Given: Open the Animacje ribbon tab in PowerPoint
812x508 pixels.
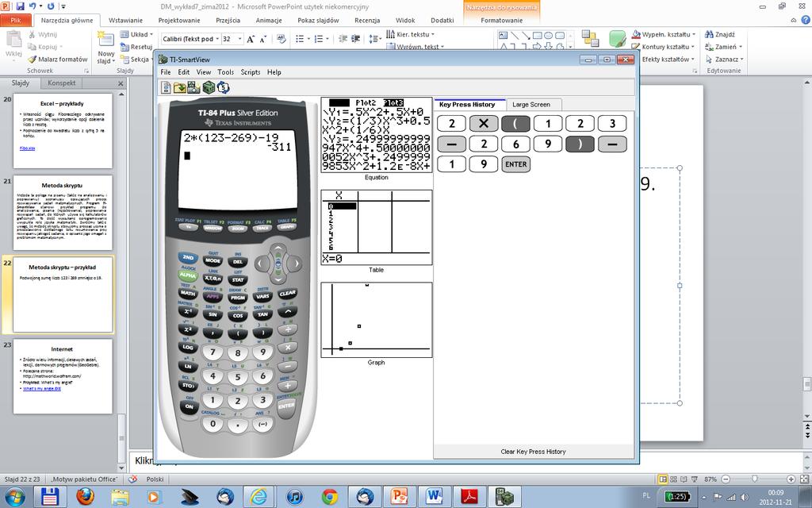Looking at the screenshot, I should click(269, 20).
